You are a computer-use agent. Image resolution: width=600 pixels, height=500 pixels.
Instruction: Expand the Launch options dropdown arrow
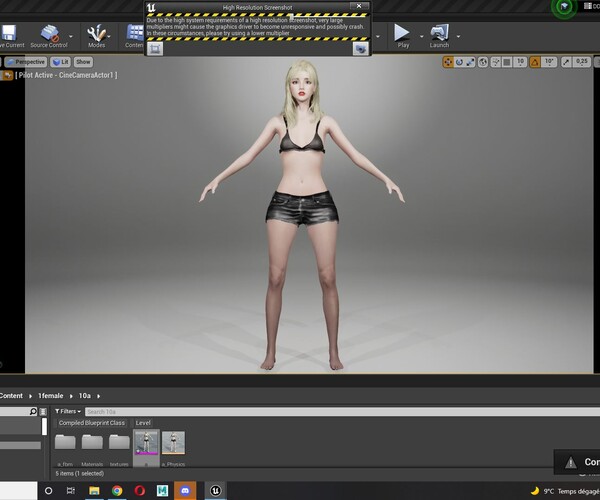coord(458,36)
